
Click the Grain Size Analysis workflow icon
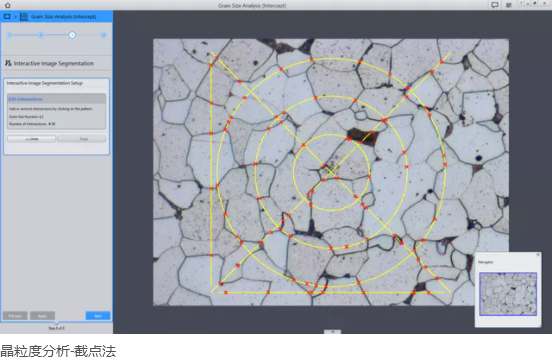click(24, 17)
